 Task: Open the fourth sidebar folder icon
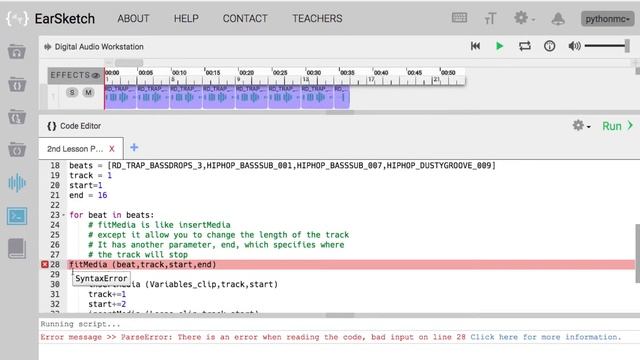coord(17,149)
